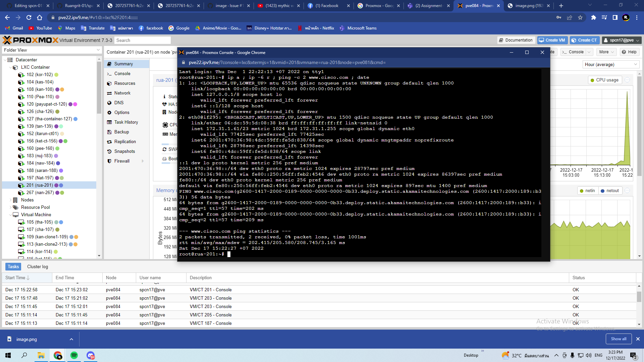The width and height of the screenshot is (644, 362).
Task: Click the Create VM monitor button
Action: coord(552,40)
